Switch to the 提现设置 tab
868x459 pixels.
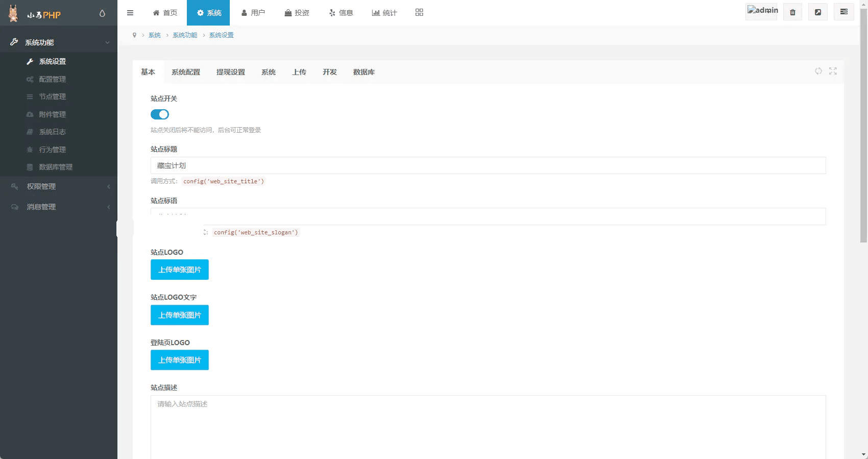231,72
